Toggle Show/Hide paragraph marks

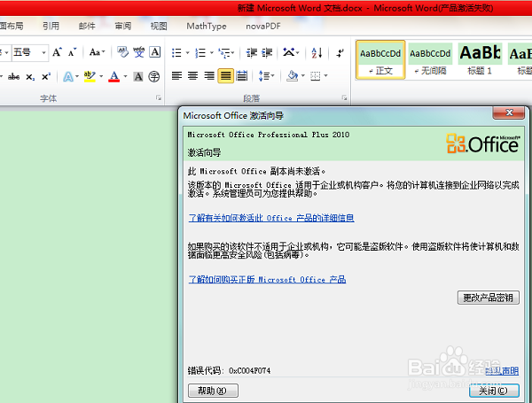[x=340, y=53]
